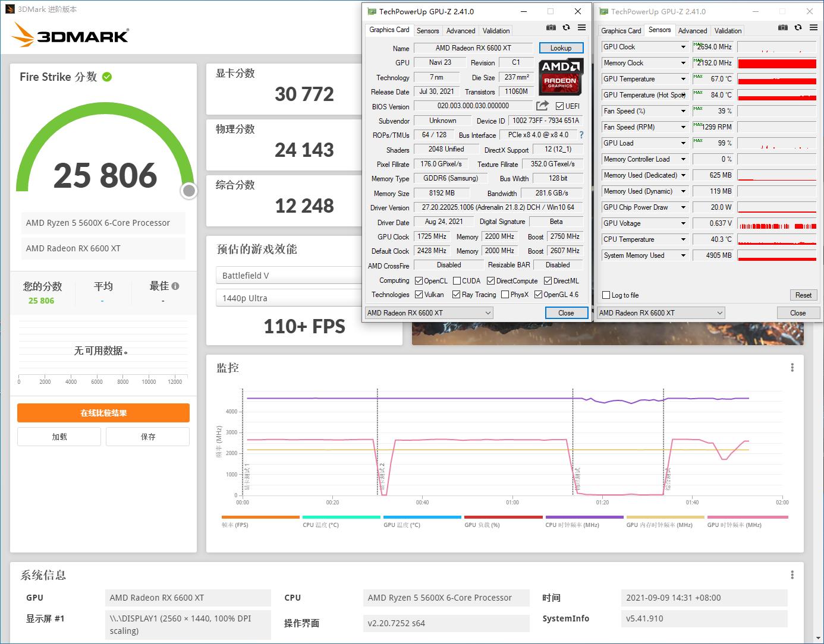This screenshot has height=644, width=824.
Task: Toggle the Vulkan checkbox
Action: pyautogui.click(x=419, y=295)
